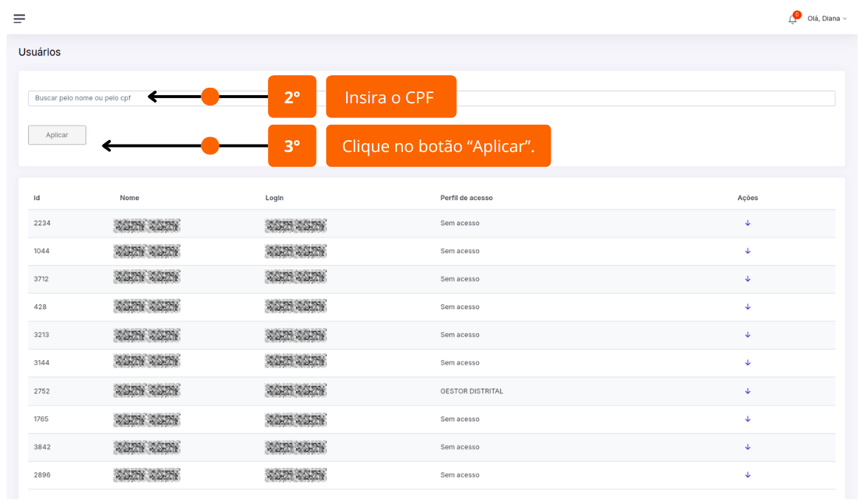Click the action arrow for user 428

click(747, 307)
